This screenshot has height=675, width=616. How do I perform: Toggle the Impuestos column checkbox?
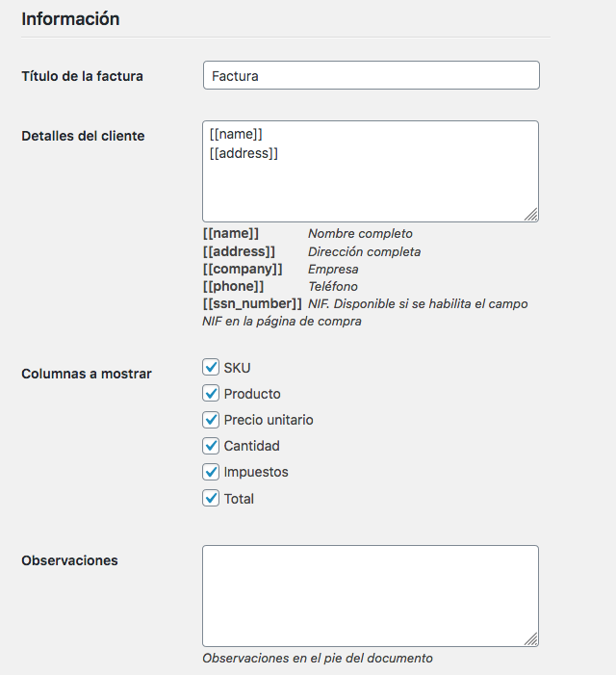(x=211, y=472)
